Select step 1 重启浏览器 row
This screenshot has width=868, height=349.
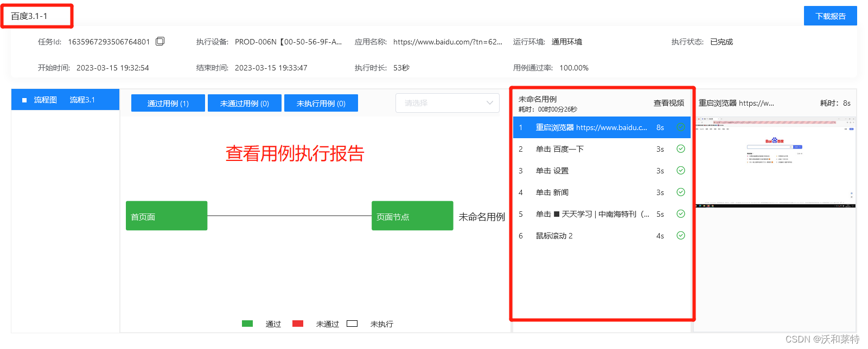[x=602, y=127]
